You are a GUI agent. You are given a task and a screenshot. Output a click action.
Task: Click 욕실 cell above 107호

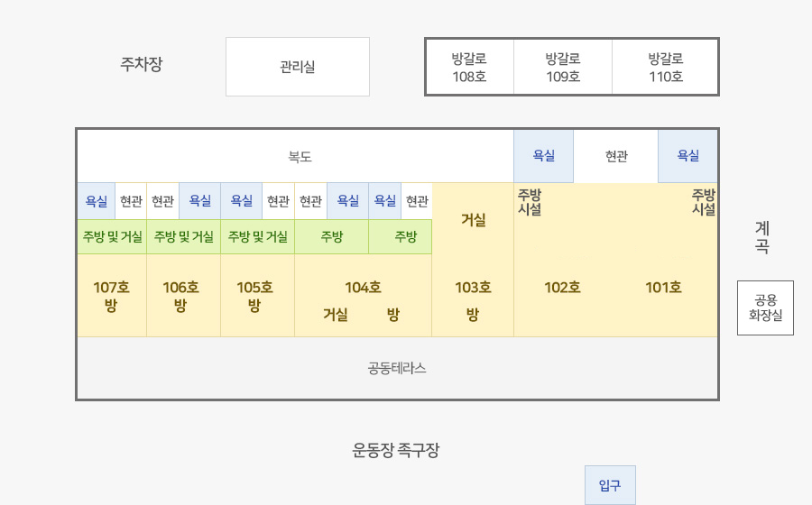coord(97,201)
